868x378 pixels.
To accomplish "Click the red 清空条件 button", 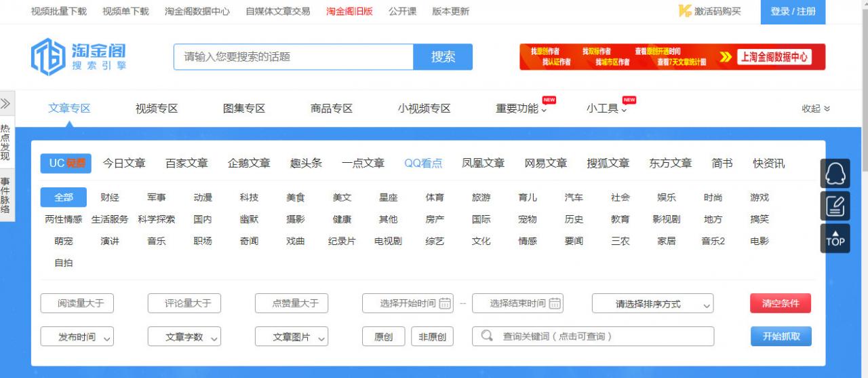I will coord(781,303).
